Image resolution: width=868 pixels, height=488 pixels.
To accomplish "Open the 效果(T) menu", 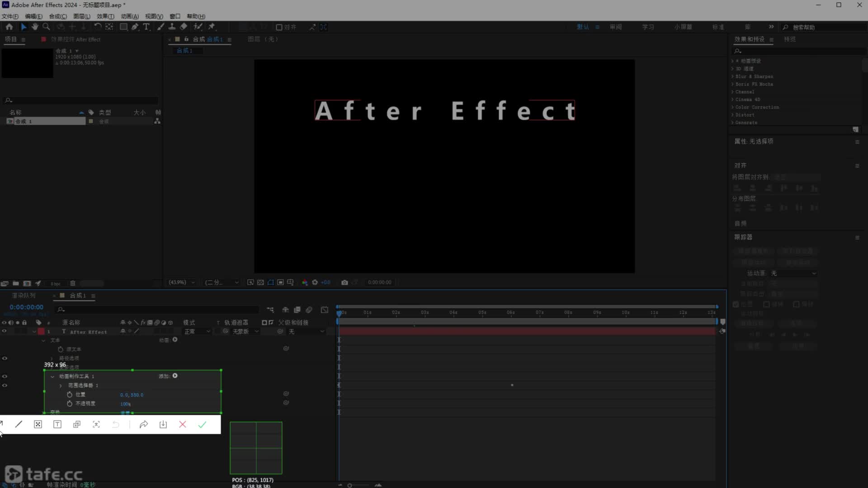I will (105, 16).
